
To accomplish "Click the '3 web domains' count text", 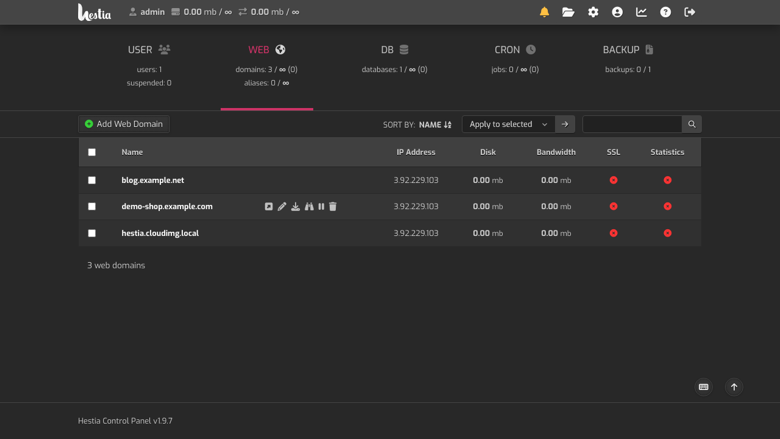I will coord(116,265).
